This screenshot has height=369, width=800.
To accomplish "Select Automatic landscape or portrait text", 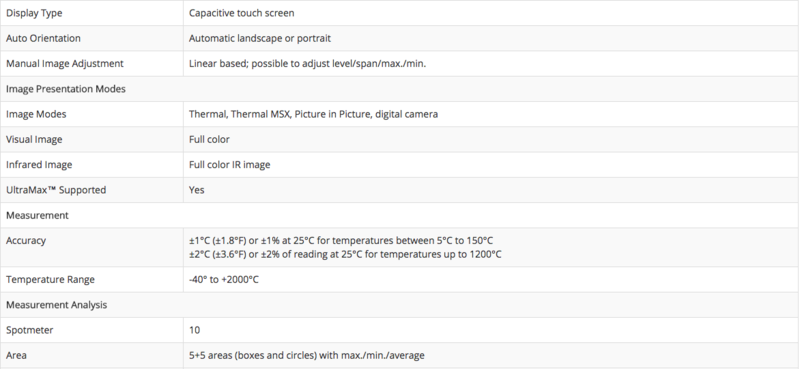I will coord(260,38).
